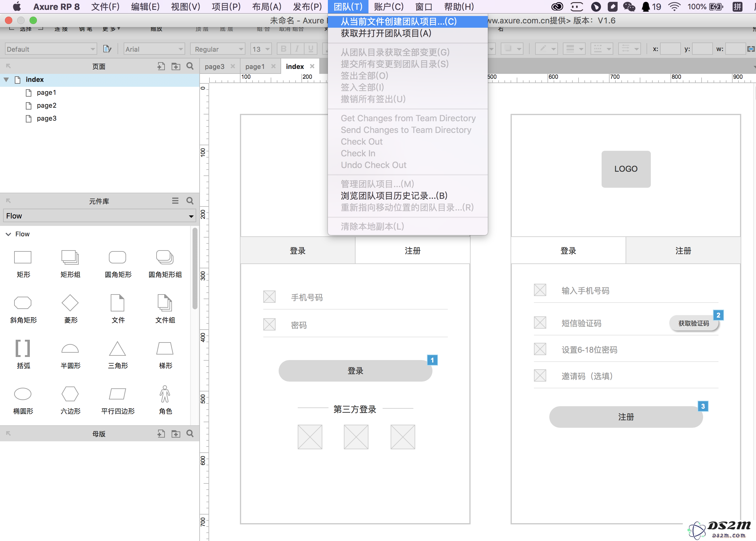Open the 帮助(H) menu

pos(459,7)
